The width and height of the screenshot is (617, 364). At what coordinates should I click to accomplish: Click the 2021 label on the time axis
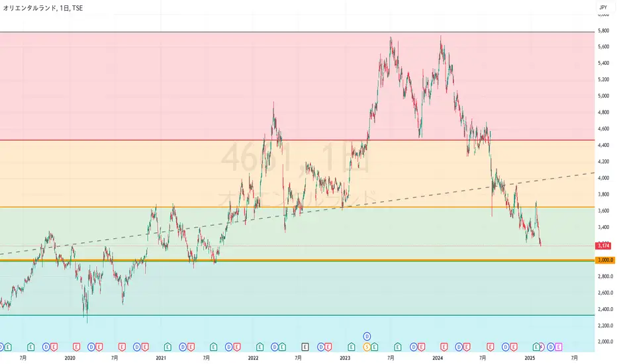[x=161, y=358]
